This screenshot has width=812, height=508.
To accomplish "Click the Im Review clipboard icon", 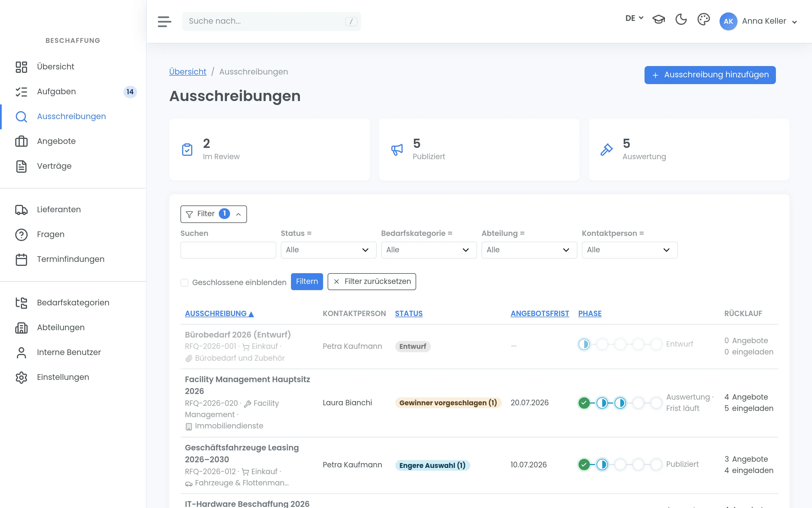I will 187,150.
